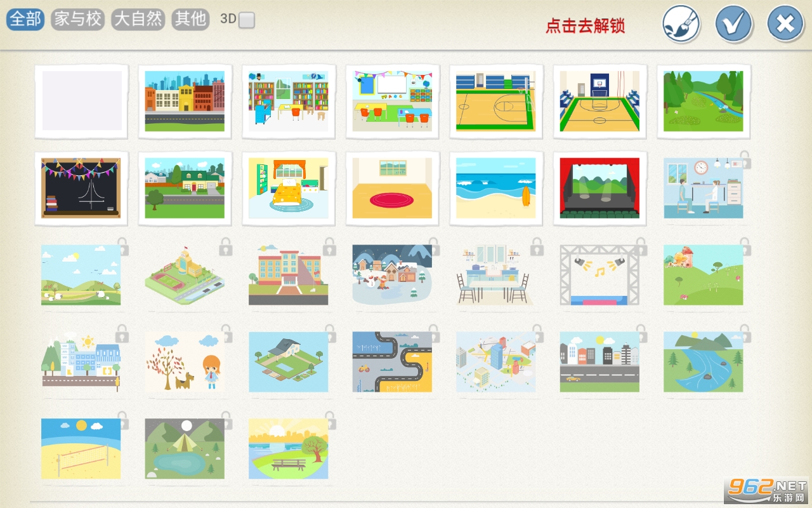Viewport: 812px width, 508px height.
Task: Select the concert stage with spotlights
Action: coord(599,275)
